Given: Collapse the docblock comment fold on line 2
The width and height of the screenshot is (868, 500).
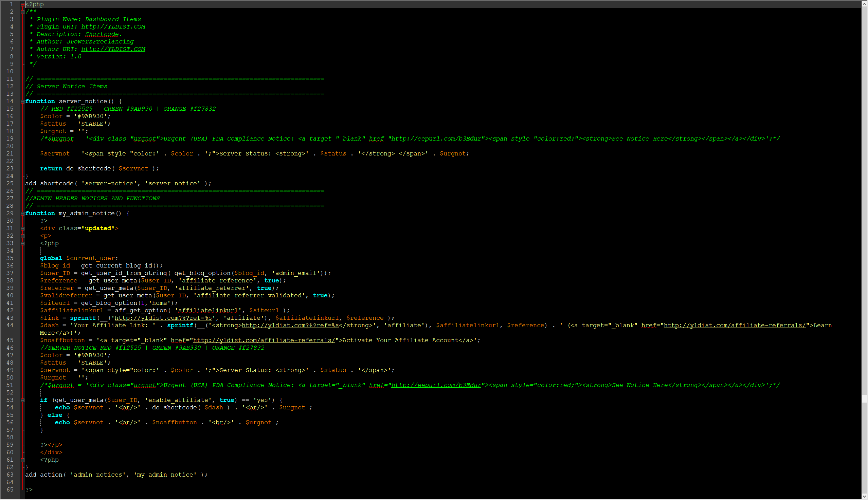Looking at the screenshot, I should 22,12.
